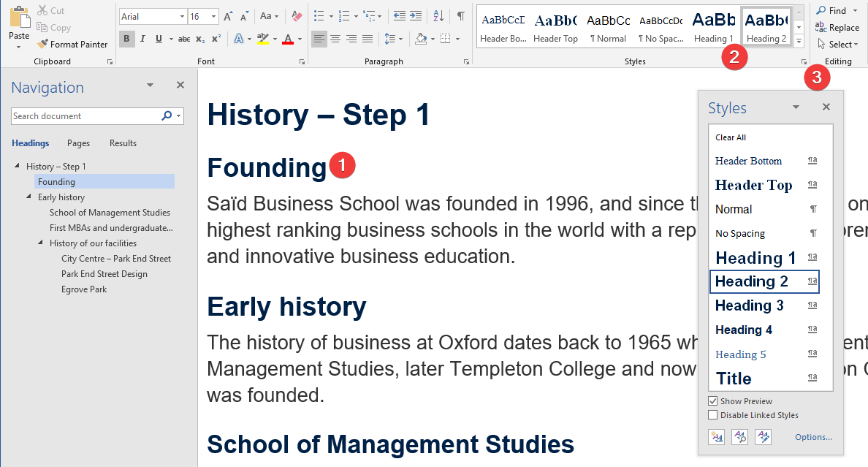Center the paragraph text
Screen dimensions: 868x467
click(x=335, y=39)
